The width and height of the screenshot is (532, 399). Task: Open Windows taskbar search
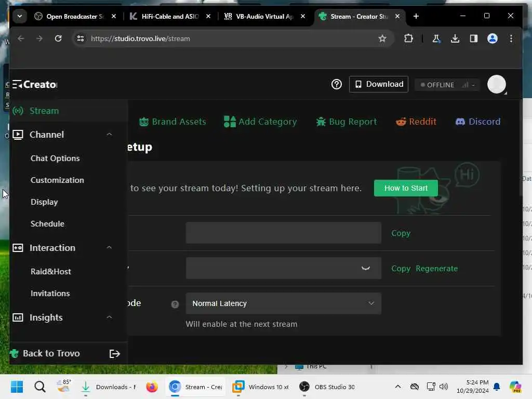[39, 387]
